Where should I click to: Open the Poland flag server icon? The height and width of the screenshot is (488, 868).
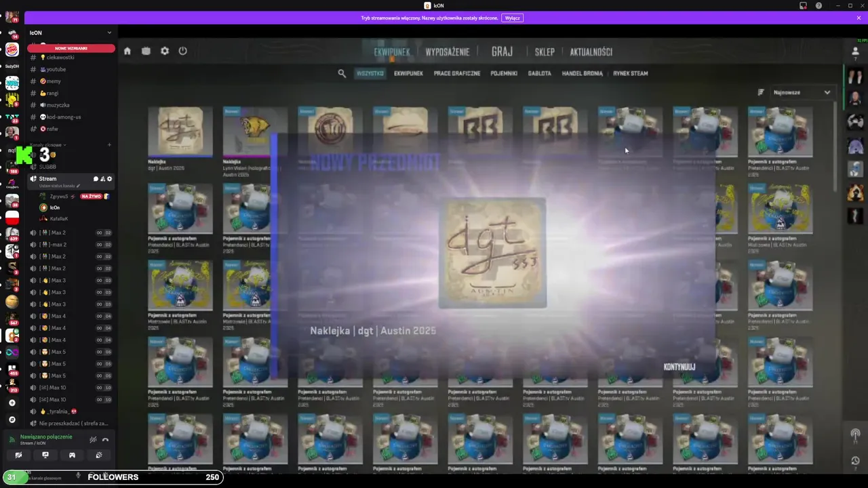(12, 218)
